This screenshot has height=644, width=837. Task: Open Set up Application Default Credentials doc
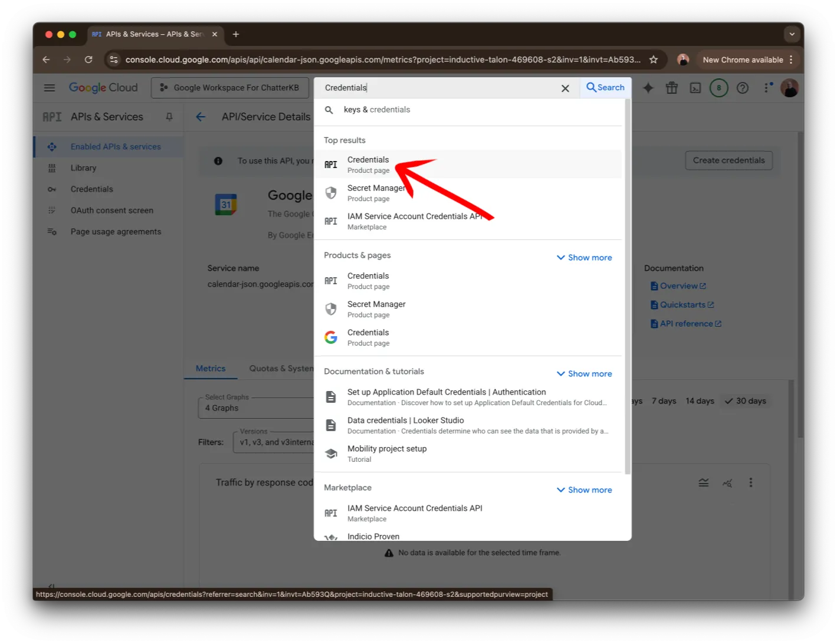pos(468,397)
